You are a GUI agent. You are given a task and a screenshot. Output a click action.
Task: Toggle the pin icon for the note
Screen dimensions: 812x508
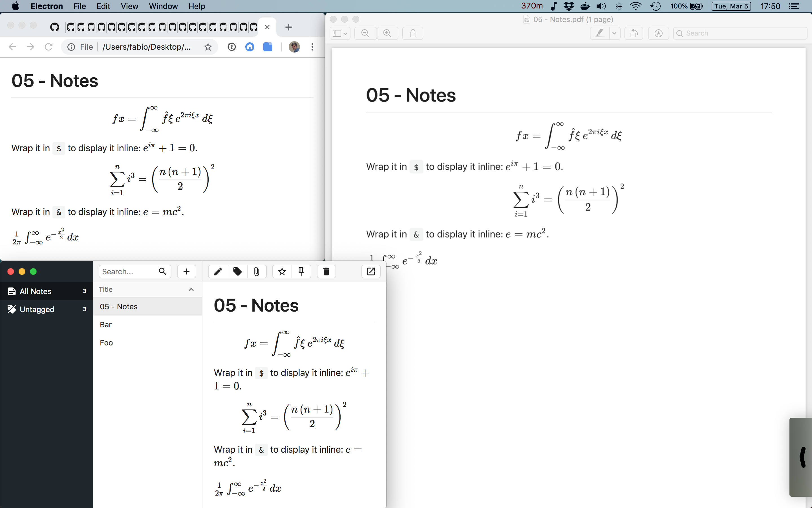click(301, 271)
